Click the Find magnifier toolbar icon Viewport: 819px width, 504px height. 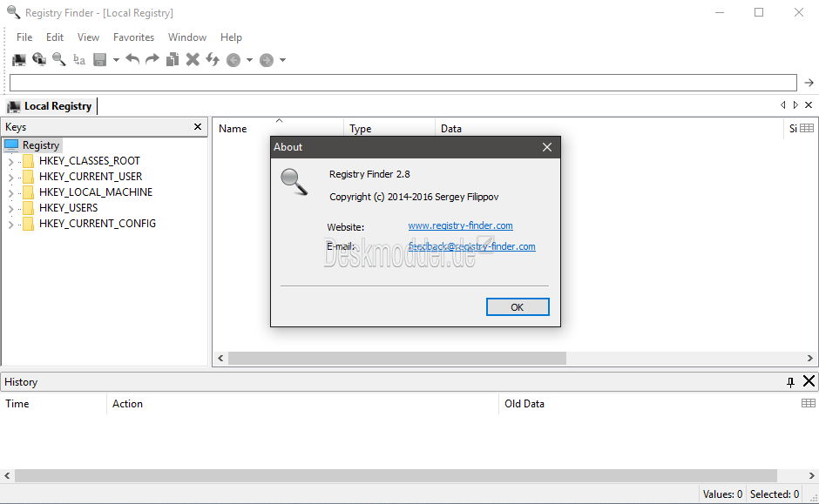(x=59, y=59)
